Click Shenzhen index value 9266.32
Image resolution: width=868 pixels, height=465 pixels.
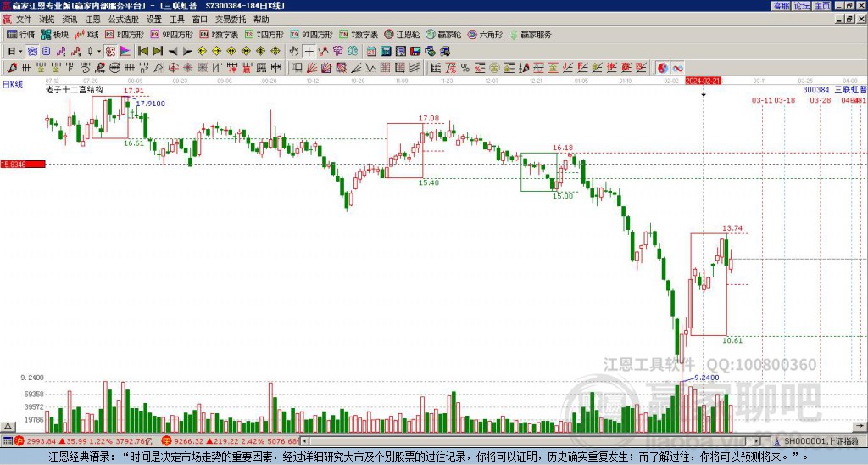[188, 441]
